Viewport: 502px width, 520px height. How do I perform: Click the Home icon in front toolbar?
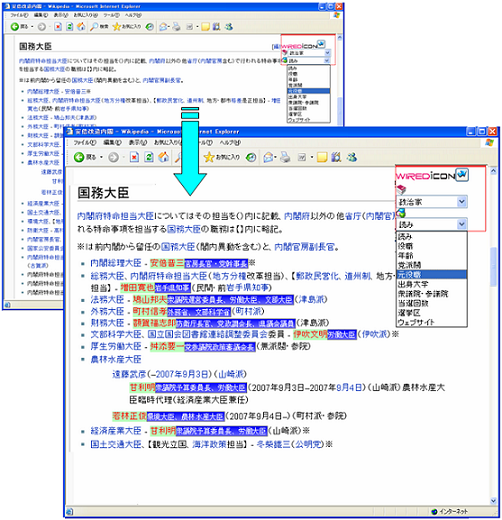[163, 157]
